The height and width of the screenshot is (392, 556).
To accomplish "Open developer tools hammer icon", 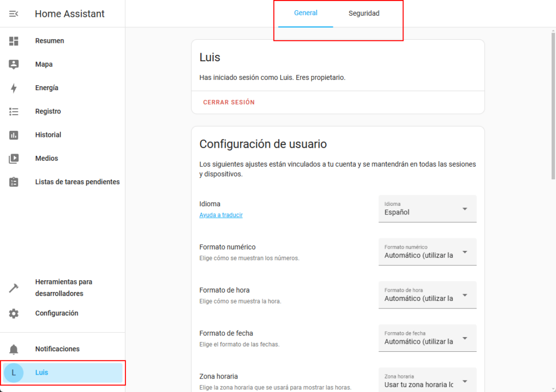I will (14, 288).
